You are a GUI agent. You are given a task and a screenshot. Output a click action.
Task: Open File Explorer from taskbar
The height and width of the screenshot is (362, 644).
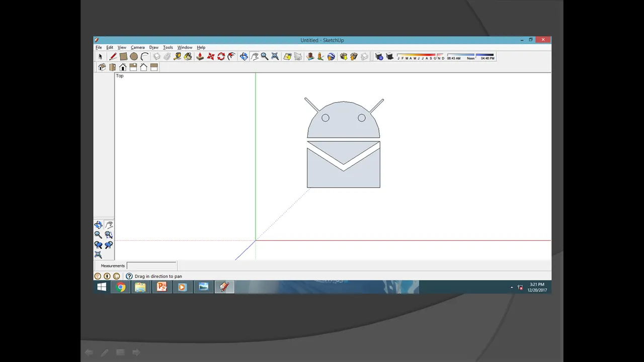coord(140,287)
